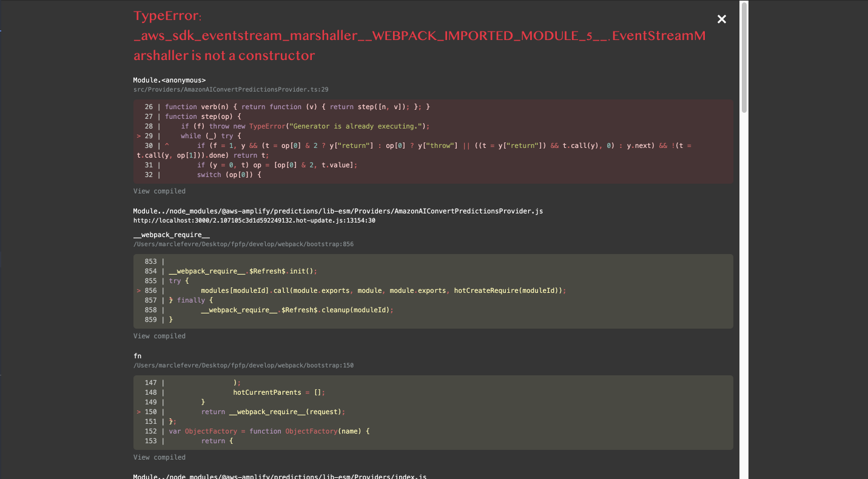This screenshot has width=868, height=479.
Task: Click View compiled below the fn frame
Action: coord(159,457)
